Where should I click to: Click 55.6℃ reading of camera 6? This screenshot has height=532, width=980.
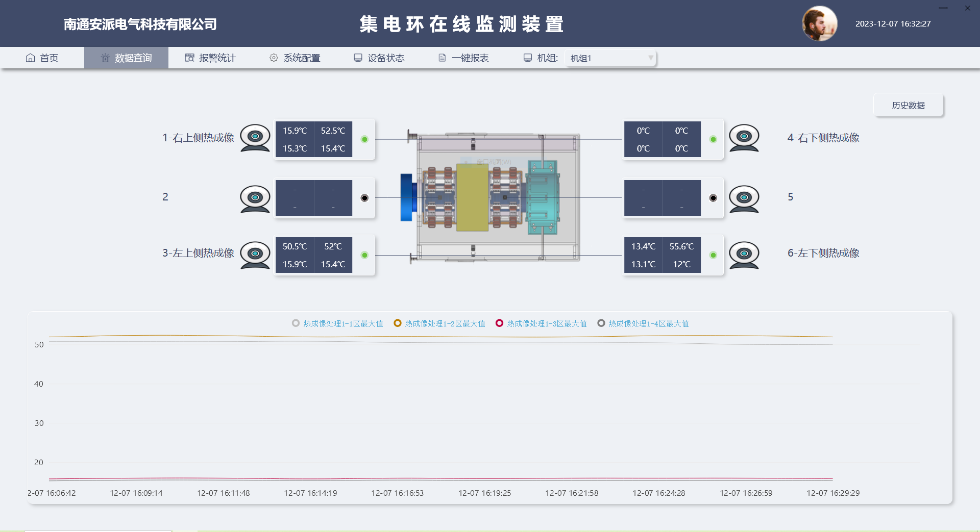681,246
